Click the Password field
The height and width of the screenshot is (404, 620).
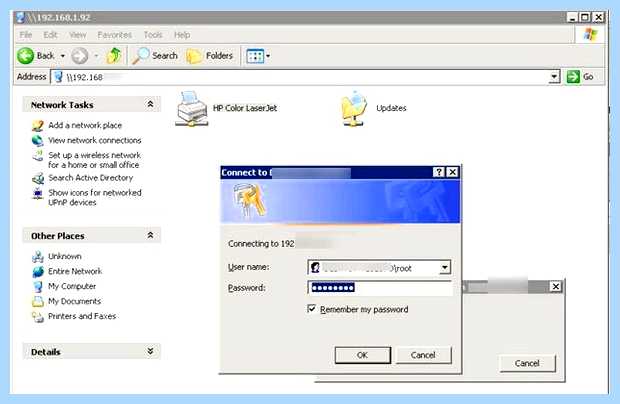[380, 288]
